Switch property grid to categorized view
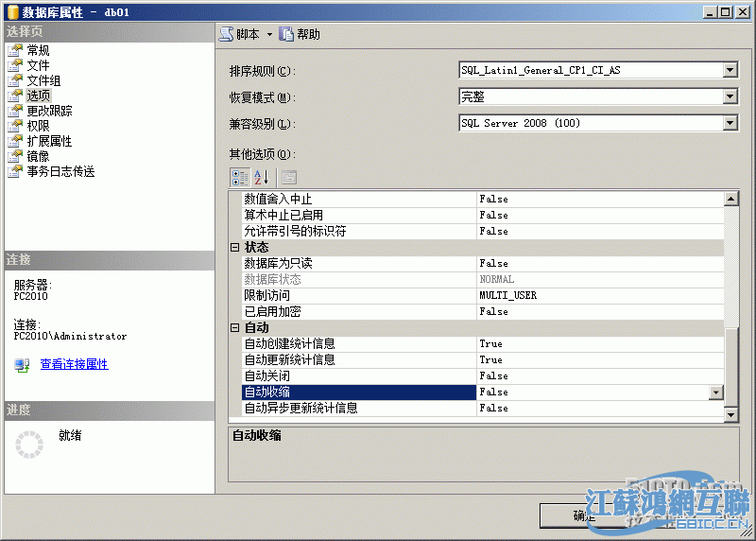This screenshot has width=756, height=541. [240, 178]
